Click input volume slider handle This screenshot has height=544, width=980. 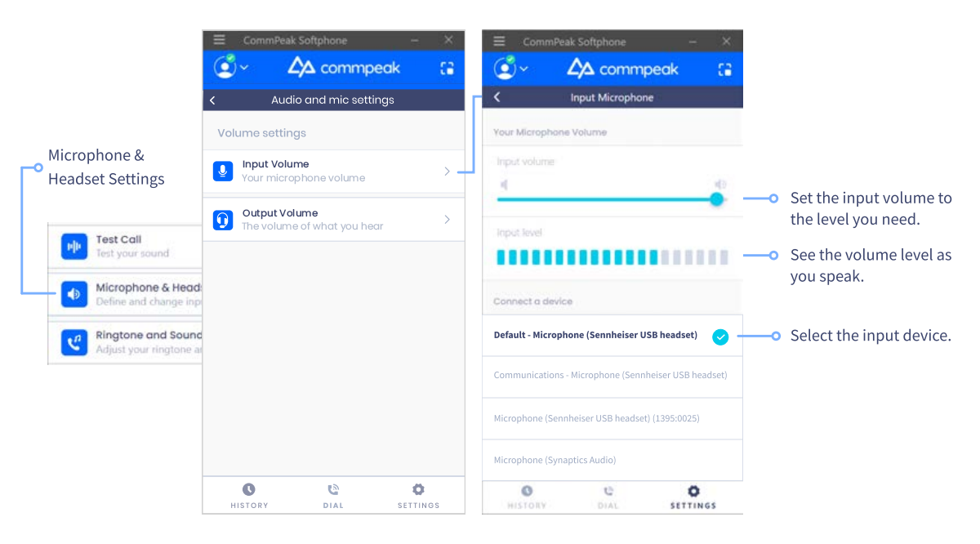(x=717, y=199)
